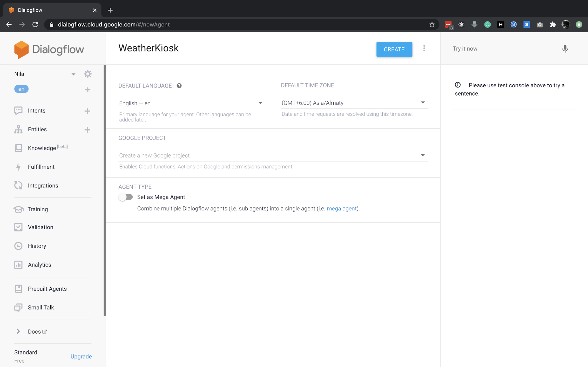Open the three-dot more options menu
Screen dimensions: 588x367
click(424, 48)
